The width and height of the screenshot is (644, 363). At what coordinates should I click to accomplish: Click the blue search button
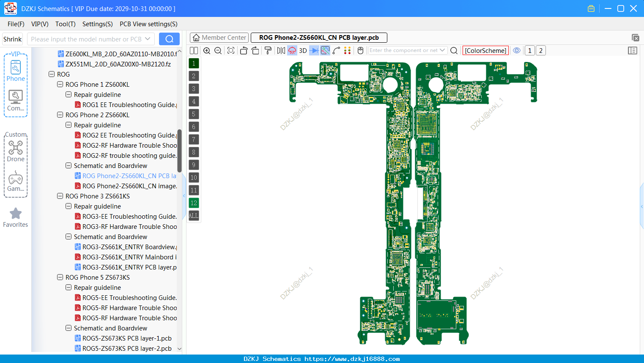(x=169, y=39)
